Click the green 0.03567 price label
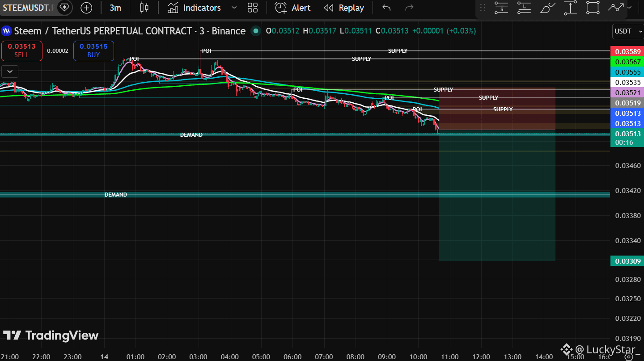Viewport: 644px width, 361px height. (628, 62)
